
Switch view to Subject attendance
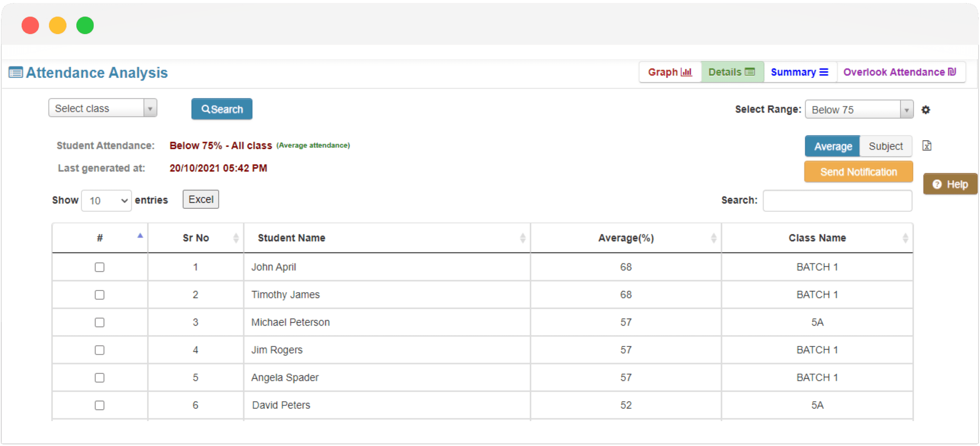coord(885,146)
